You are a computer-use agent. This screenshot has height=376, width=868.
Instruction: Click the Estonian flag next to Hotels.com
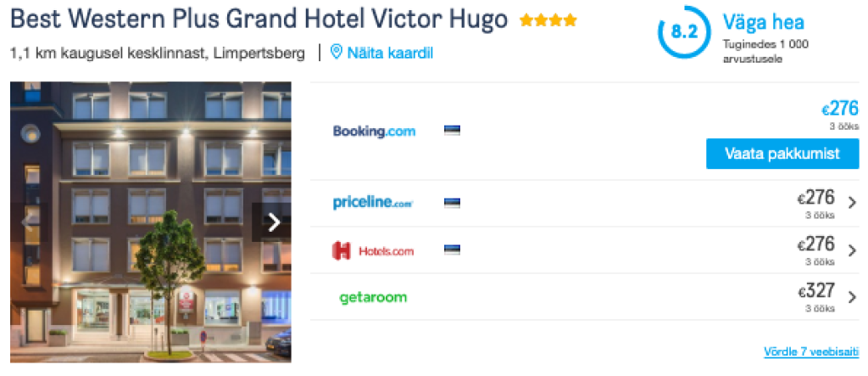coord(453,250)
